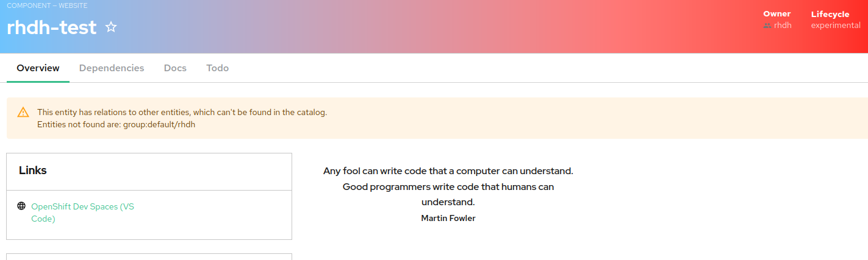Click the Martin Fowler author name
The image size is (868, 260).
[448, 218]
